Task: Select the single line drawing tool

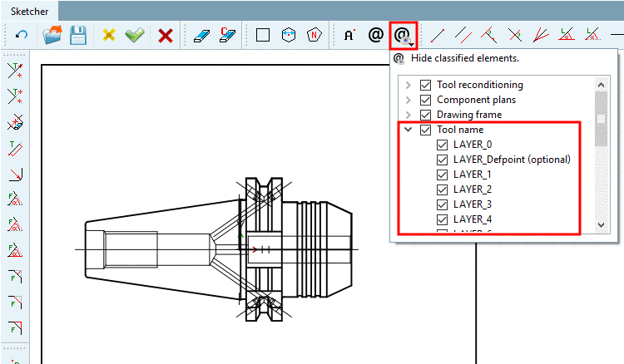Action: (438, 36)
